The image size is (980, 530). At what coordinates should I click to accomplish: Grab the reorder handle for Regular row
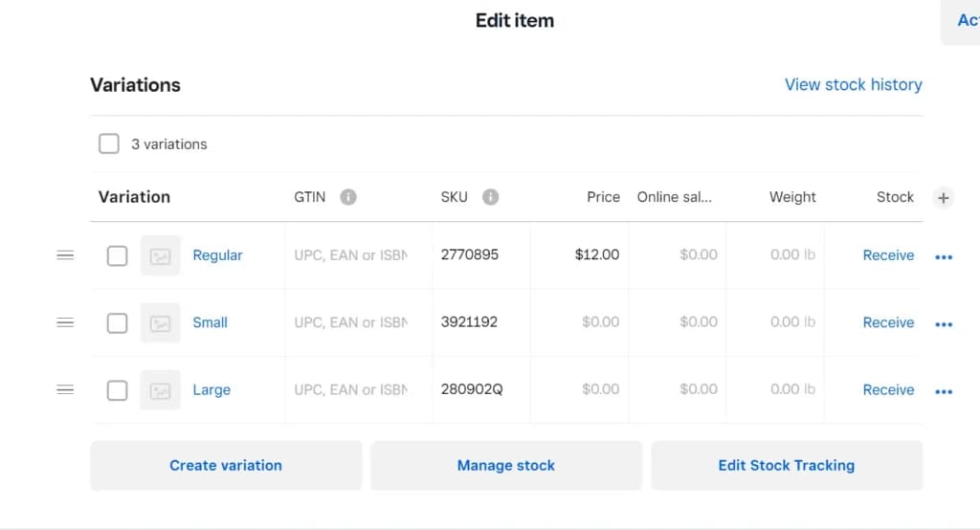point(65,255)
